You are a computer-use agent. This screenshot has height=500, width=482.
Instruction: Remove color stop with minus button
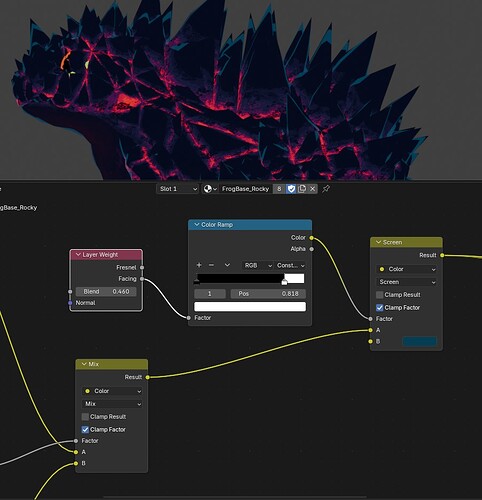(211, 265)
